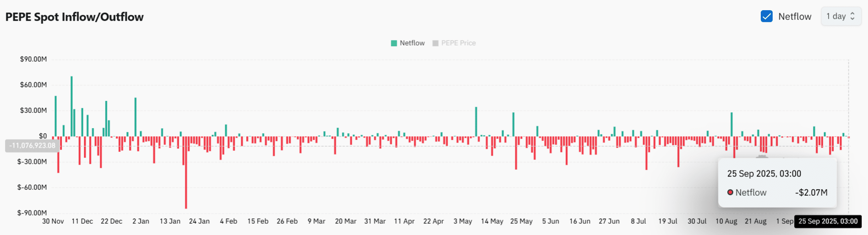Click the -11,076,923.08 y-axis value label
The width and height of the screenshot is (868, 235).
coord(32,145)
